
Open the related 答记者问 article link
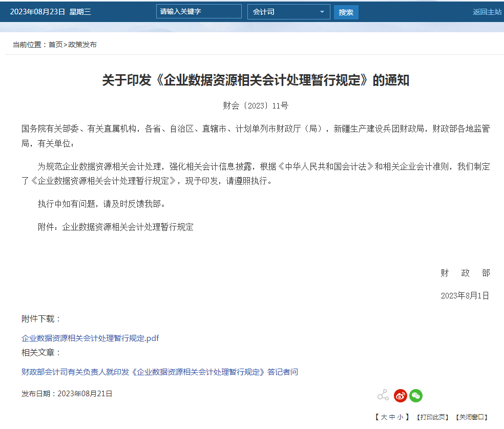(159, 372)
